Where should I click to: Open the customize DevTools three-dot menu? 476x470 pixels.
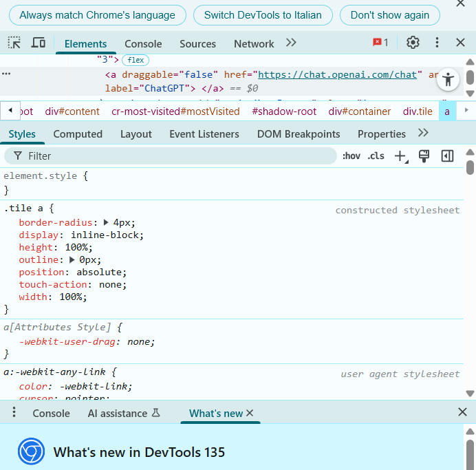[x=437, y=43]
